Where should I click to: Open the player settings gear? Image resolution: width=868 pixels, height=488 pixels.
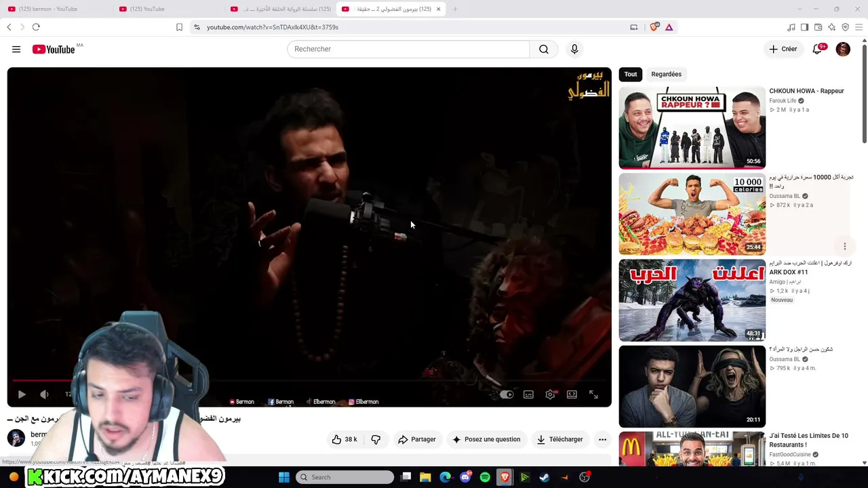[550, 394]
